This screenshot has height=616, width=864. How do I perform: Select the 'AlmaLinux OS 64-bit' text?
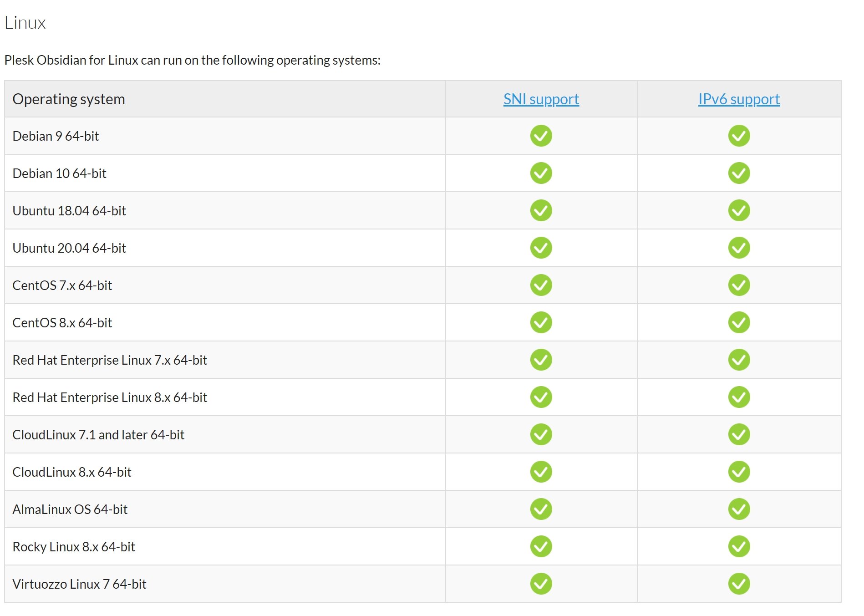[x=70, y=509]
